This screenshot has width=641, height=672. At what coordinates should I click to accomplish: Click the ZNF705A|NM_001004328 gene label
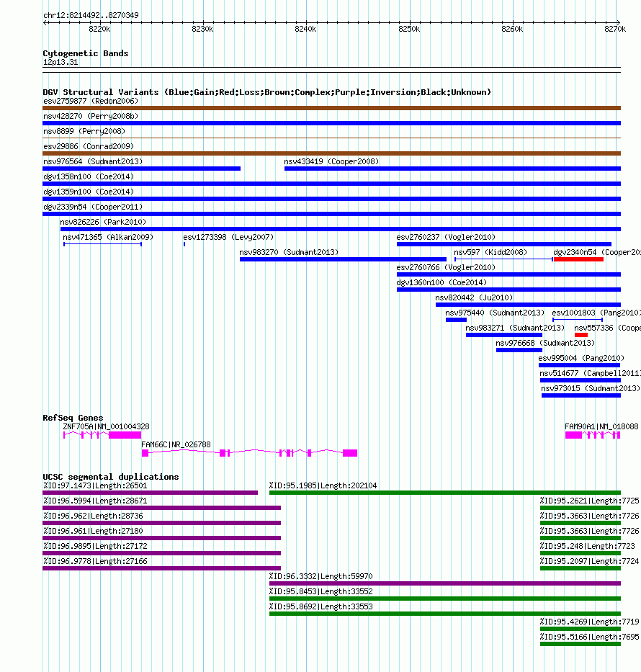coord(107,427)
